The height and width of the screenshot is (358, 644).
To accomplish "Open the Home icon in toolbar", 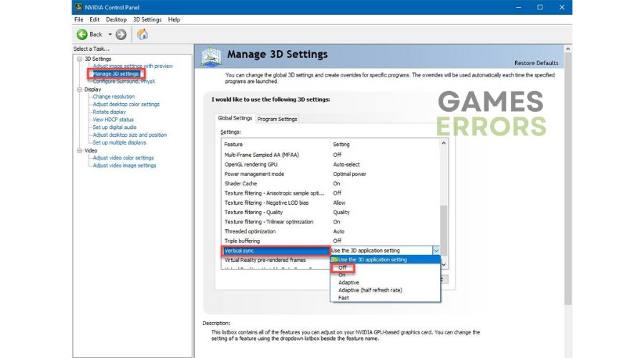I will click(x=142, y=34).
